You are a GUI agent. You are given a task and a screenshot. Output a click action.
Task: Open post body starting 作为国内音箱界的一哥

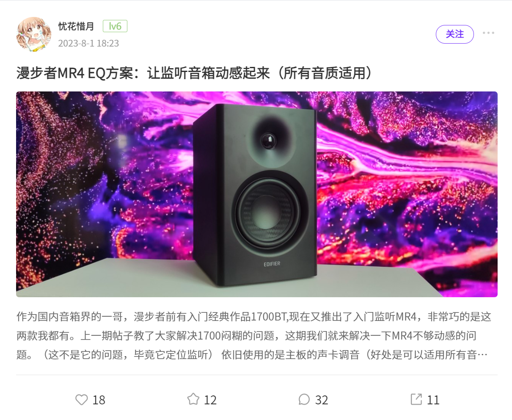click(254, 336)
